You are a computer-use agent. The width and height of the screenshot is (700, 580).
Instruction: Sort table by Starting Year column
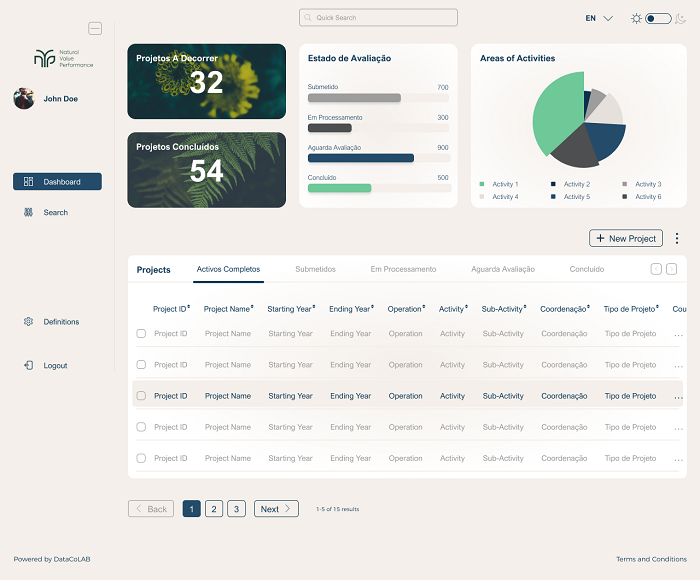tap(291, 309)
